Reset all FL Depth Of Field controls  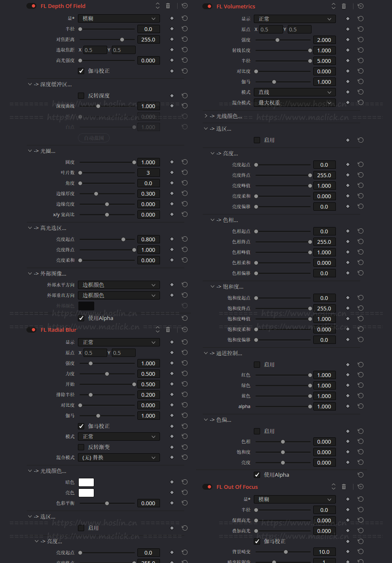(185, 6)
